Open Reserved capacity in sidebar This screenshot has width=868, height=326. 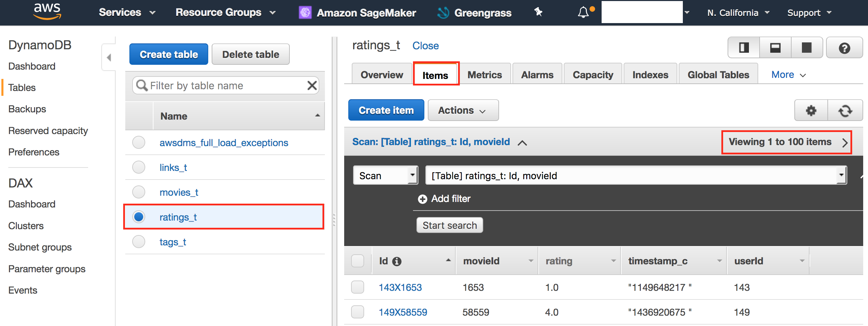[x=48, y=131]
